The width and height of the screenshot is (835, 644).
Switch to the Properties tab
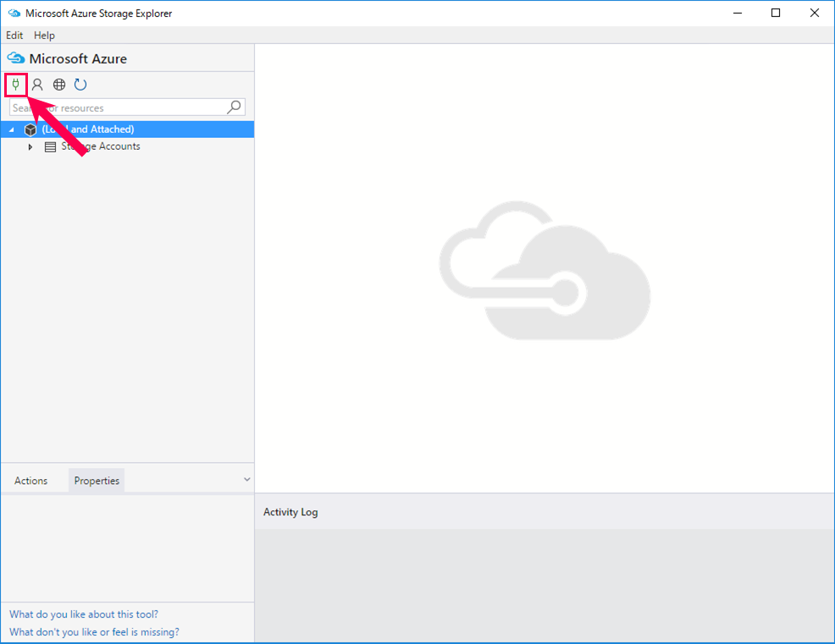pos(97,481)
